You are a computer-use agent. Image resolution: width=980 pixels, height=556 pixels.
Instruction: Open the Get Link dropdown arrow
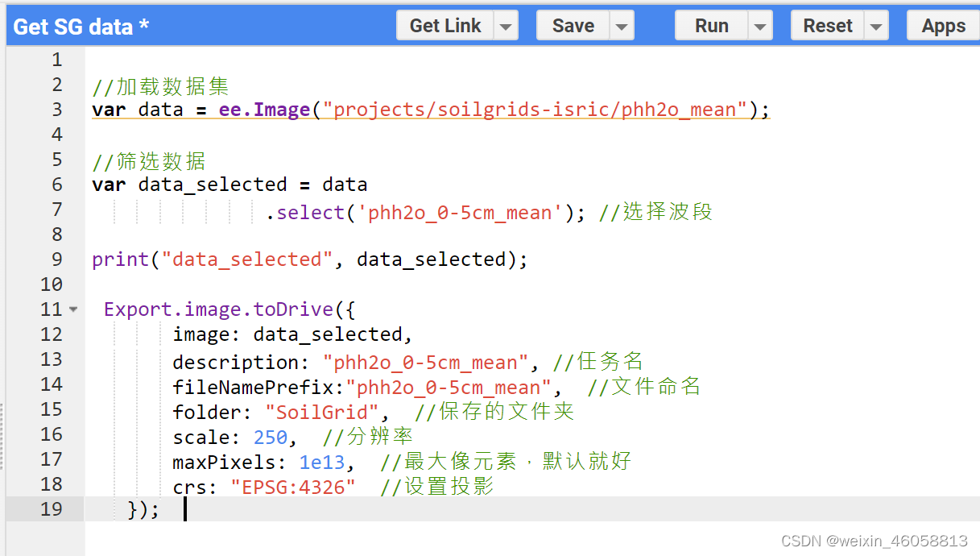[x=506, y=26]
